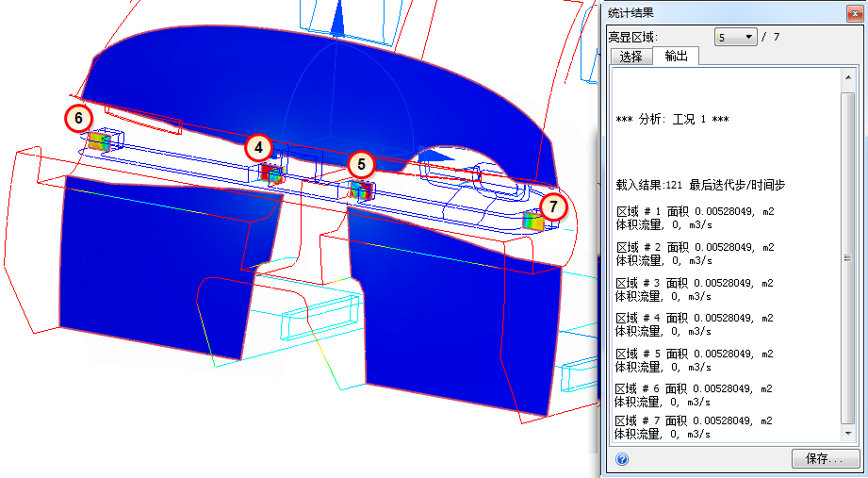868x478 pixels.
Task: Click the 载入结果:121 text line
Action: click(700, 185)
